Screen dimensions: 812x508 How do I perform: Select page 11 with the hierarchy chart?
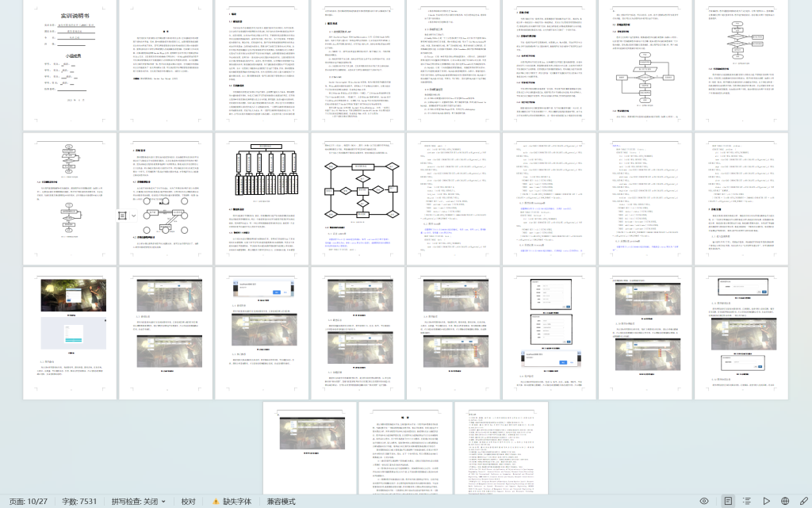tap(262, 199)
